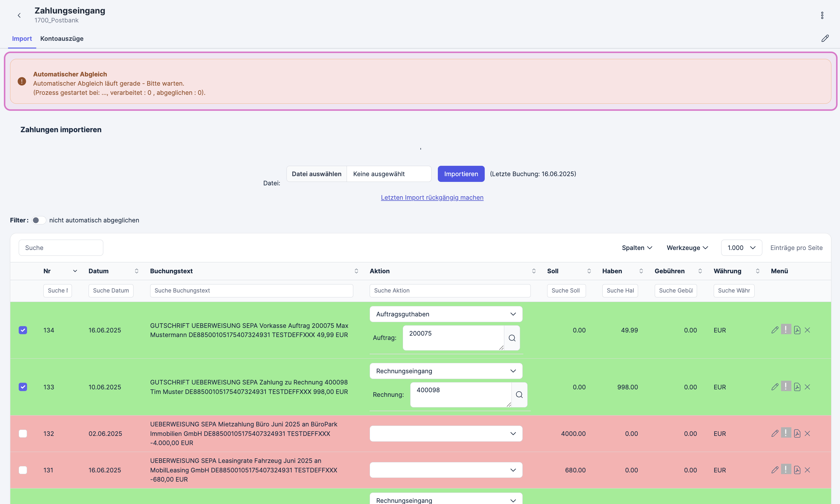
Task: Open the three-dot options menu
Action: (x=822, y=15)
